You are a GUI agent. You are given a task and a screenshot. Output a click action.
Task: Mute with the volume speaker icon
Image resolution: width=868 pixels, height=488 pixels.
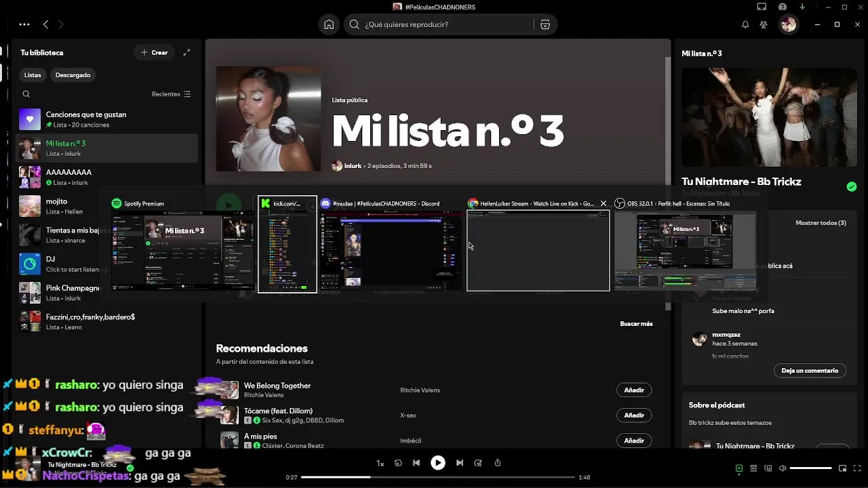[783, 468]
